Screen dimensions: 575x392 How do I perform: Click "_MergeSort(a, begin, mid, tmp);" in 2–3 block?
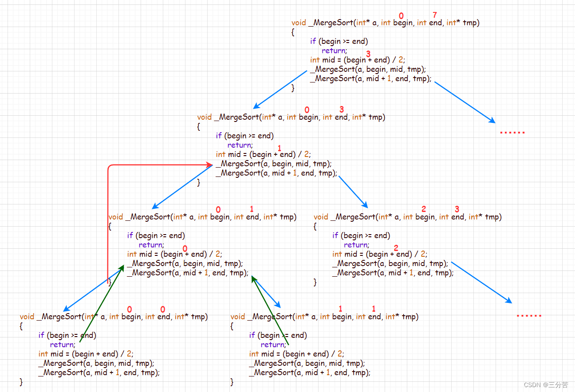click(390, 263)
